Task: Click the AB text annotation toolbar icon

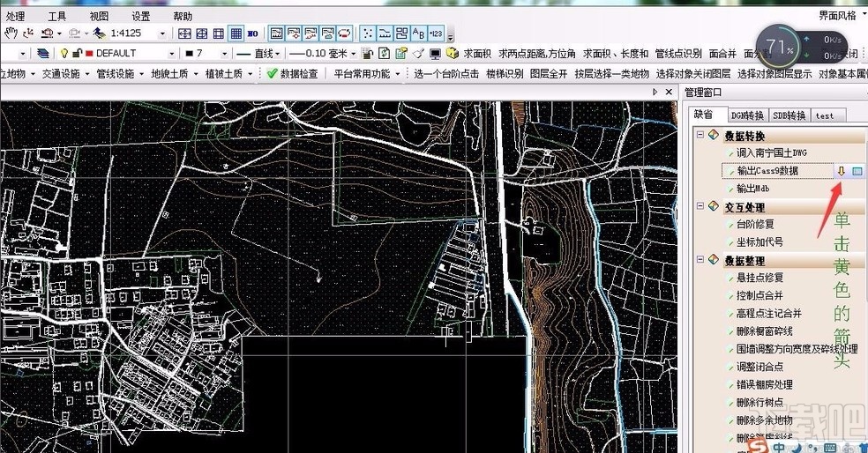Action: point(418,33)
